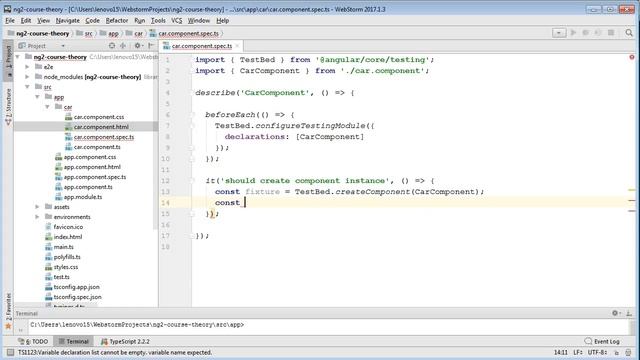Open the TypeScript 2.2.2 tool window
Viewport: 640px width, 360px height.
click(x=125, y=341)
